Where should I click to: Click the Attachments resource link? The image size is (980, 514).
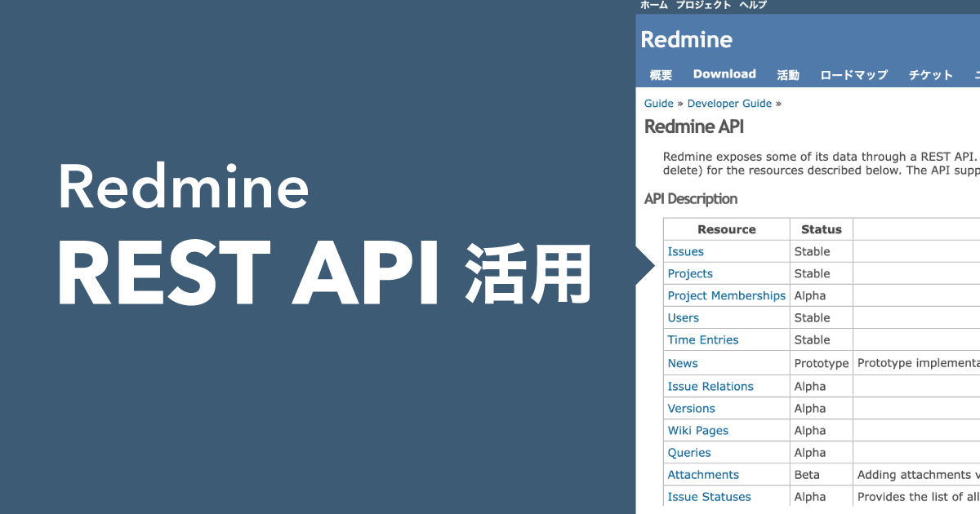pos(703,475)
